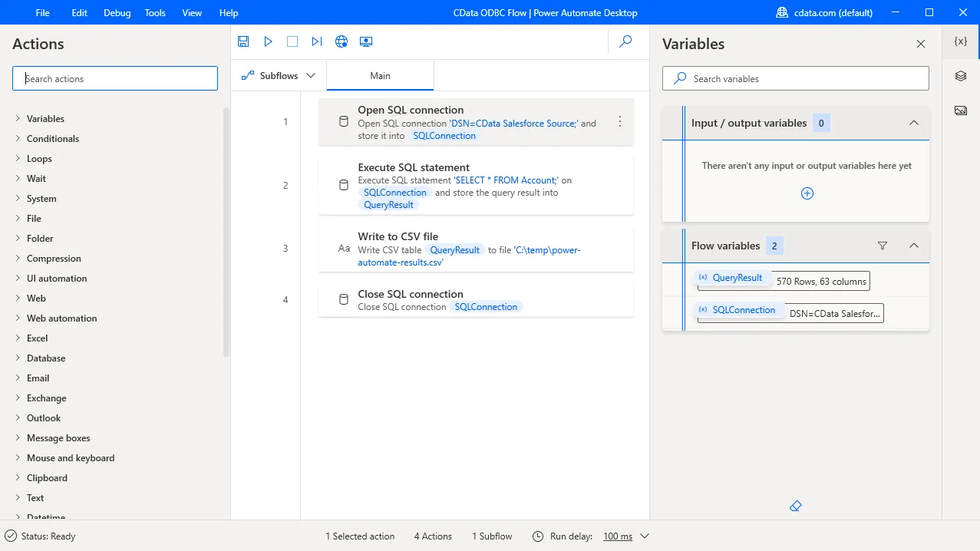This screenshot has height=551, width=980.
Task: Run the flow with the play icon
Action: 268,41
